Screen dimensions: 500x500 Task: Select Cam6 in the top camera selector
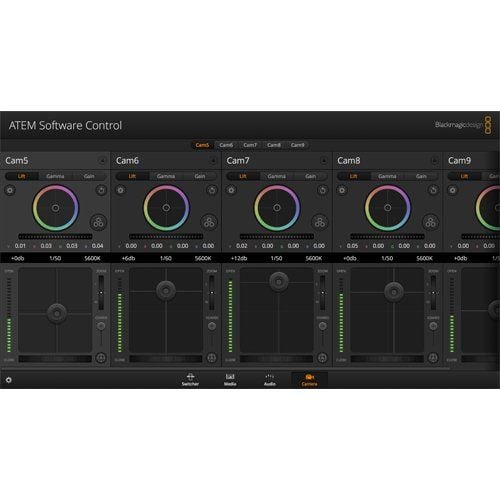click(x=226, y=145)
